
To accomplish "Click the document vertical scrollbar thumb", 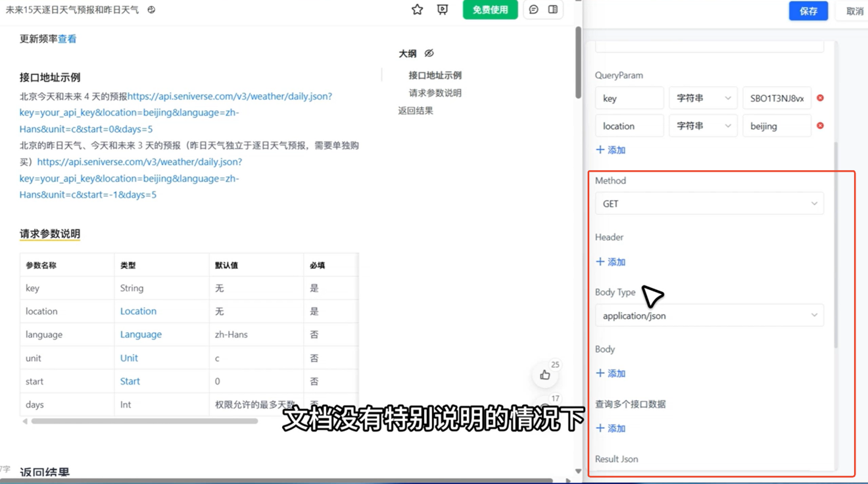I will click(578, 62).
